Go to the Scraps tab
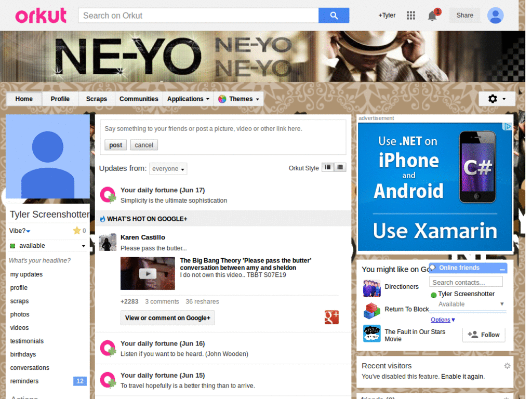Screen dimensions: 532x399 pos(96,99)
